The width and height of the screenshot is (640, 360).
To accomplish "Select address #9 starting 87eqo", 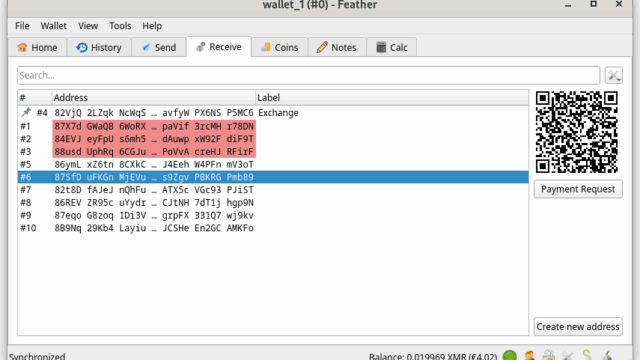I will (x=273, y=215).
